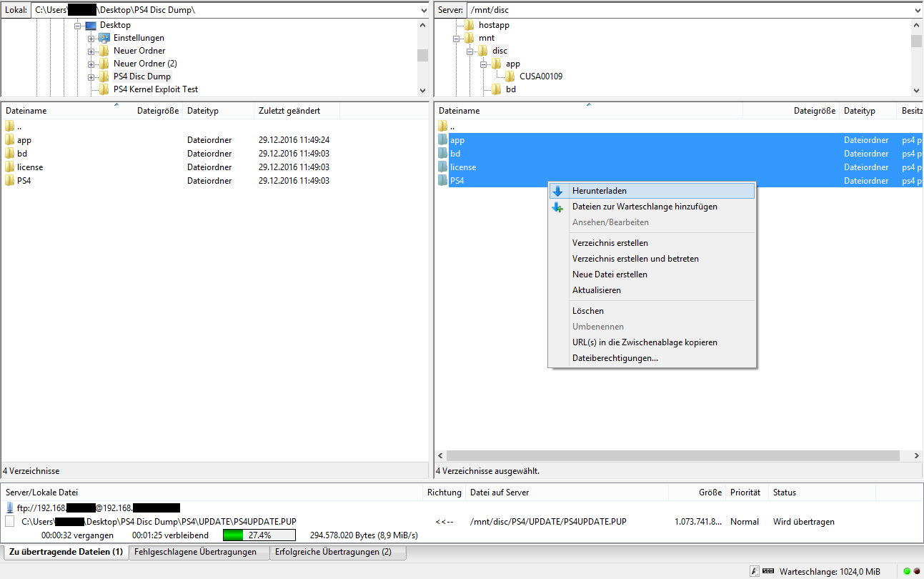
Task: Click the file icon beside the PS4UPDATE.PUP transfer
Action: [x=9, y=522]
